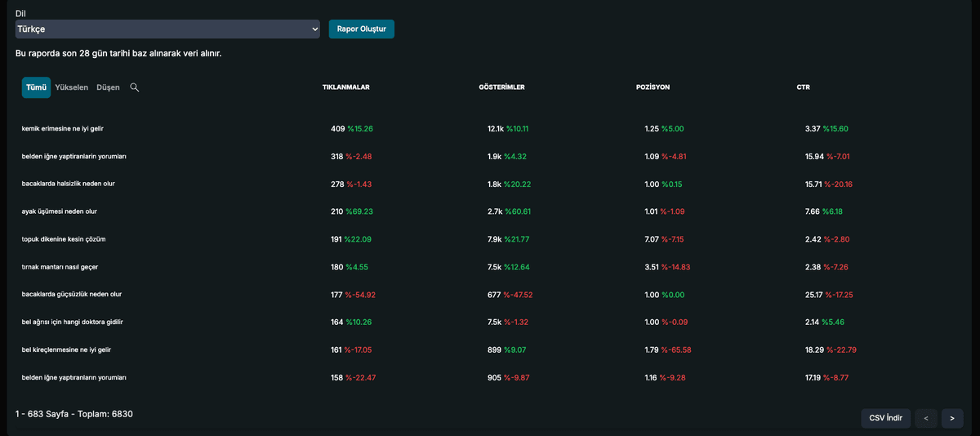The width and height of the screenshot is (980, 436).
Task: Click the clicks value 409 %15.26
Action: 351,129
